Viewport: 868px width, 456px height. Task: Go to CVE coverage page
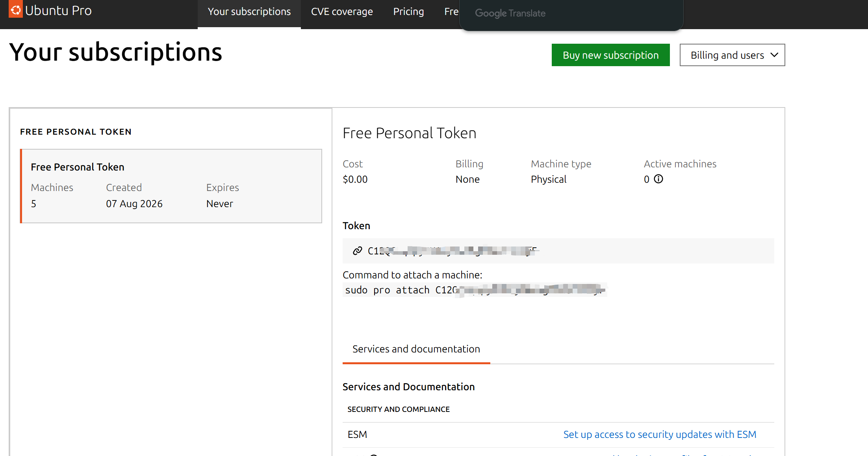[342, 12]
